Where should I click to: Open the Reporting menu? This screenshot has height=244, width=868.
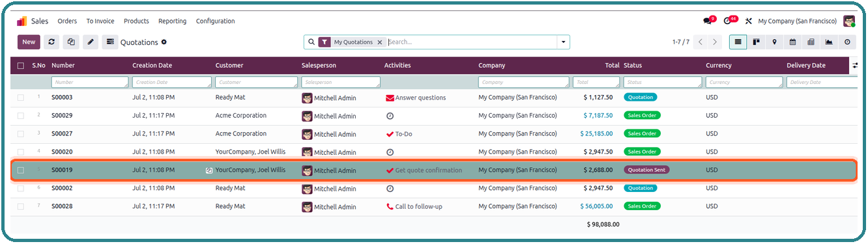pos(173,21)
